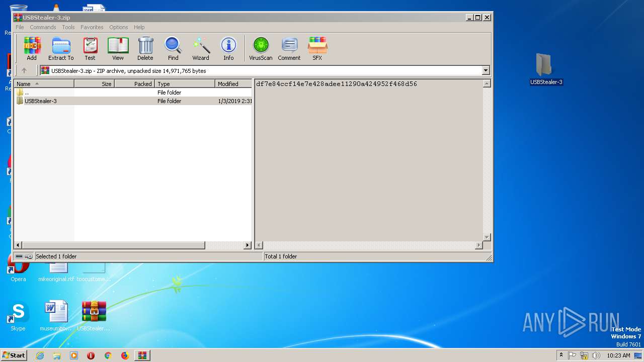Launch the Wizard tool
The image size is (644, 362).
coord(201,49)
